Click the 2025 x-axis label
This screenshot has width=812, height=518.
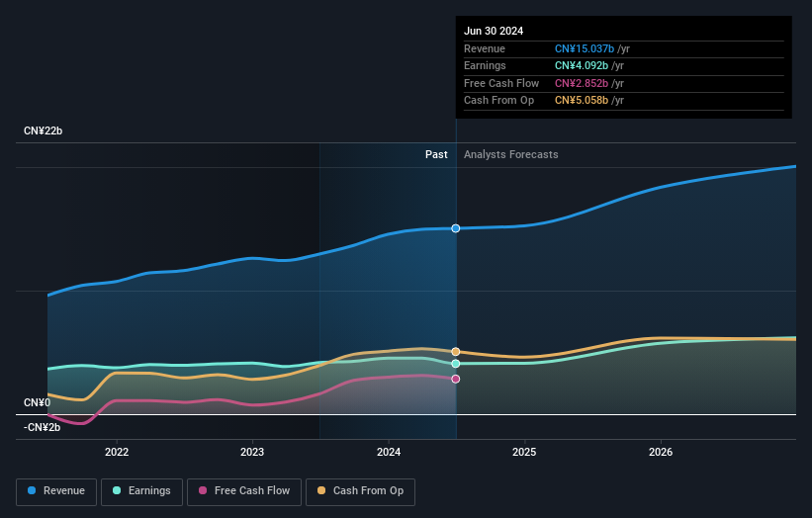(x=524, y=452)
